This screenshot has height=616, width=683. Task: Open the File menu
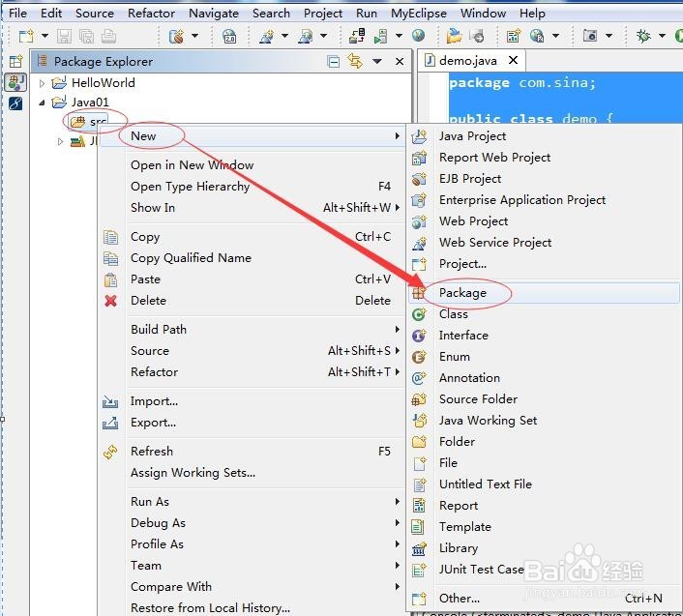(x=17, y=14)
